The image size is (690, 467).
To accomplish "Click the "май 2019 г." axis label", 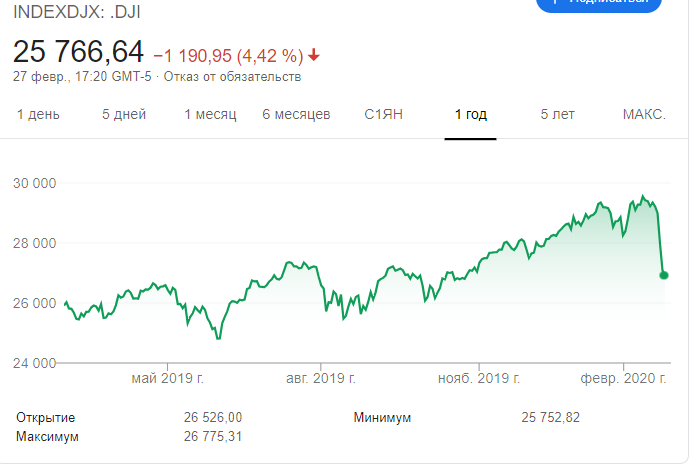I will click(168, 378).
